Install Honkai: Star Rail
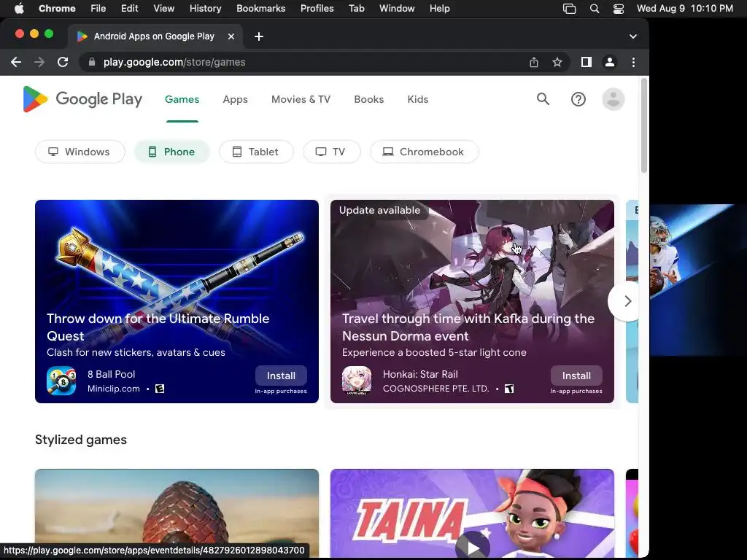Image resolution: width=747 pixels, height=560 pixels. (x=576, y=376)
